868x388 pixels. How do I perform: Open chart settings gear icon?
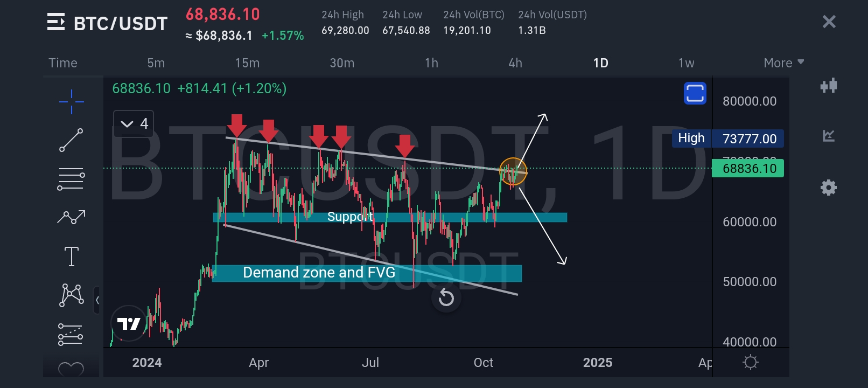pyautogui.click(x=829, y=188)
